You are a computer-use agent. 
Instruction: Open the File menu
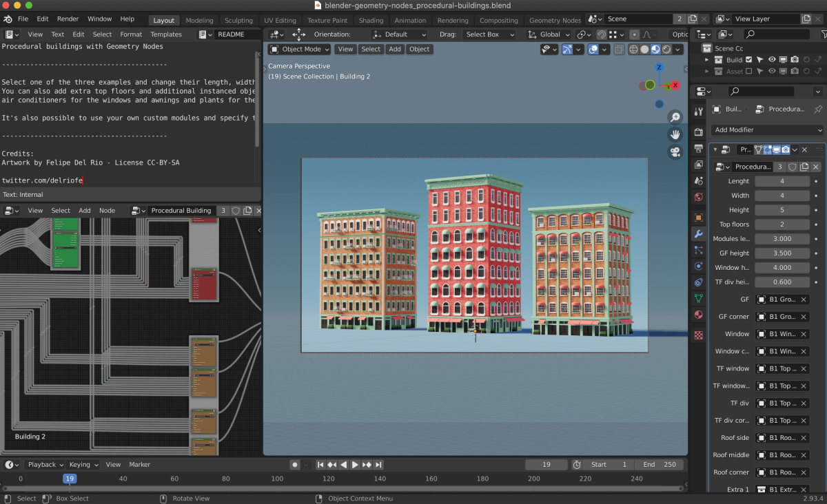pos(23,19)
